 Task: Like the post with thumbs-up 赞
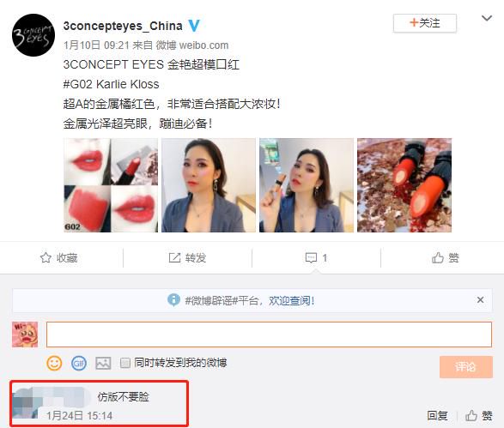446,257
